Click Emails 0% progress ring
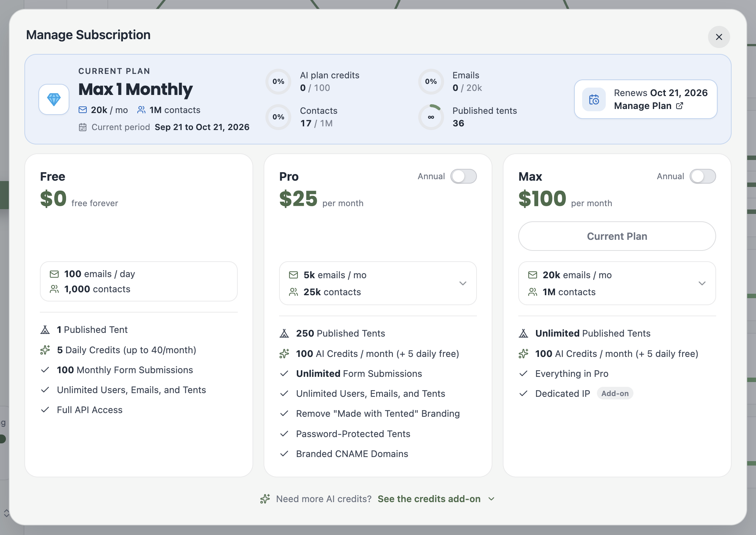756x535 pixels. click(x=431, y=82)
